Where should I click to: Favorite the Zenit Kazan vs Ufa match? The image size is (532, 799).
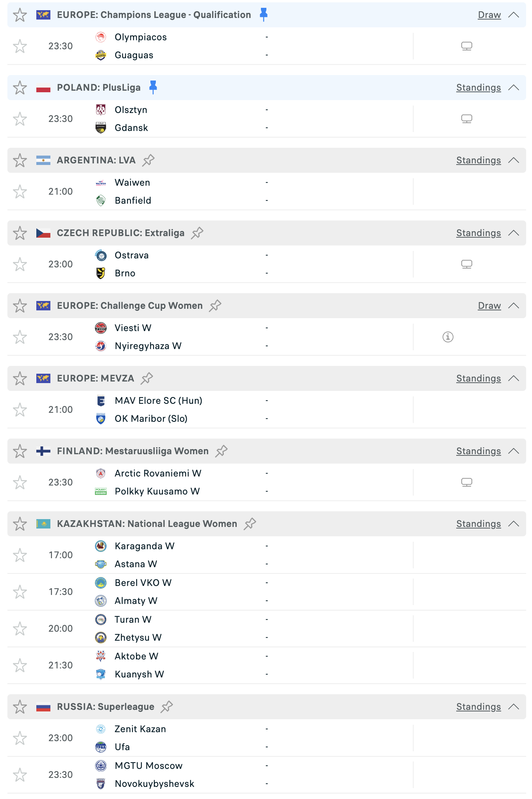[20, 738]
